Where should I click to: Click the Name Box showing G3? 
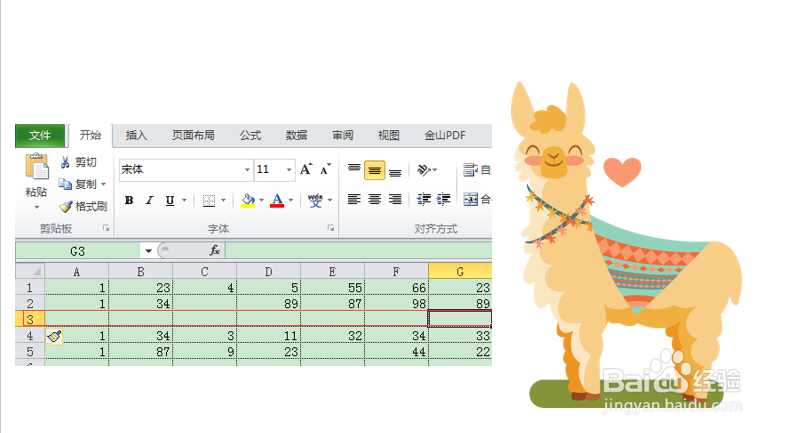coord(78,250)
